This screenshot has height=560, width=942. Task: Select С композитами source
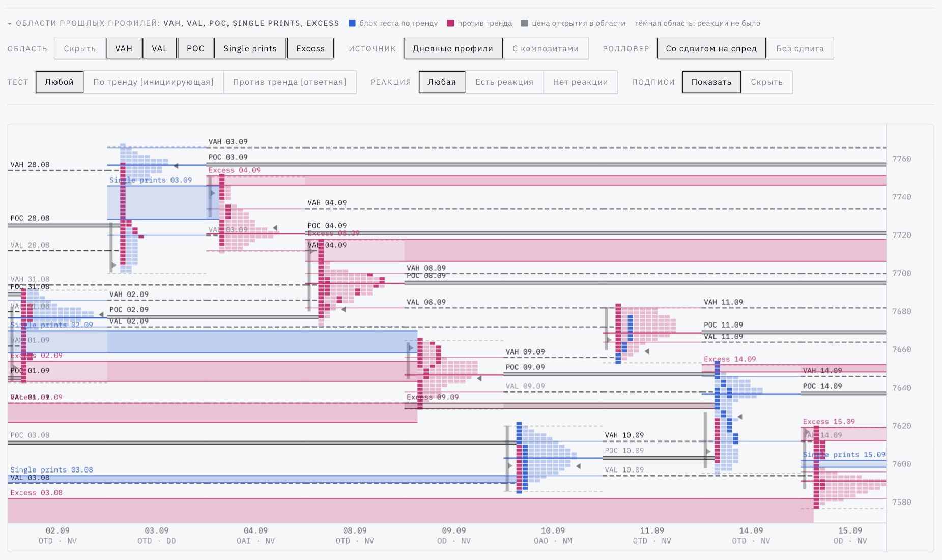click(x=546, y=48)
